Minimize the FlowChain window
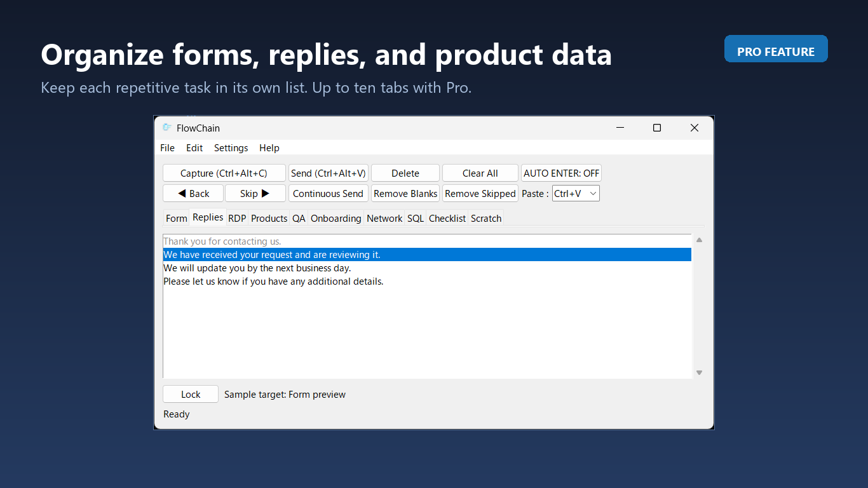This screenshot has width=868, height=488. [x=620, y=128]
